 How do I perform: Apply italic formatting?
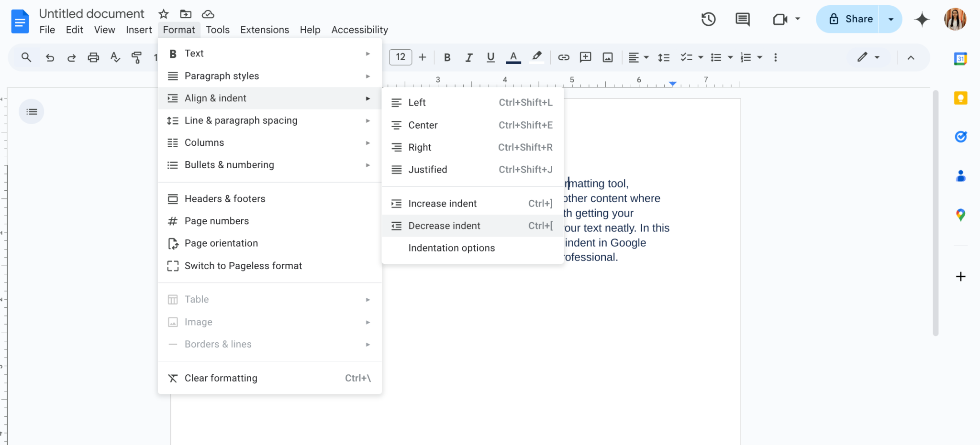(468, 57)
